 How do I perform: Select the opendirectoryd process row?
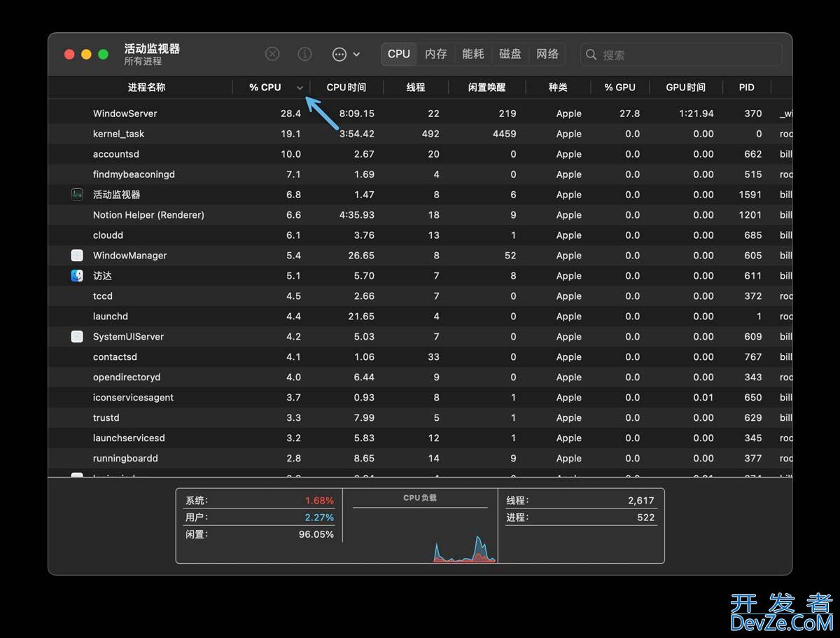click(420, 377)
